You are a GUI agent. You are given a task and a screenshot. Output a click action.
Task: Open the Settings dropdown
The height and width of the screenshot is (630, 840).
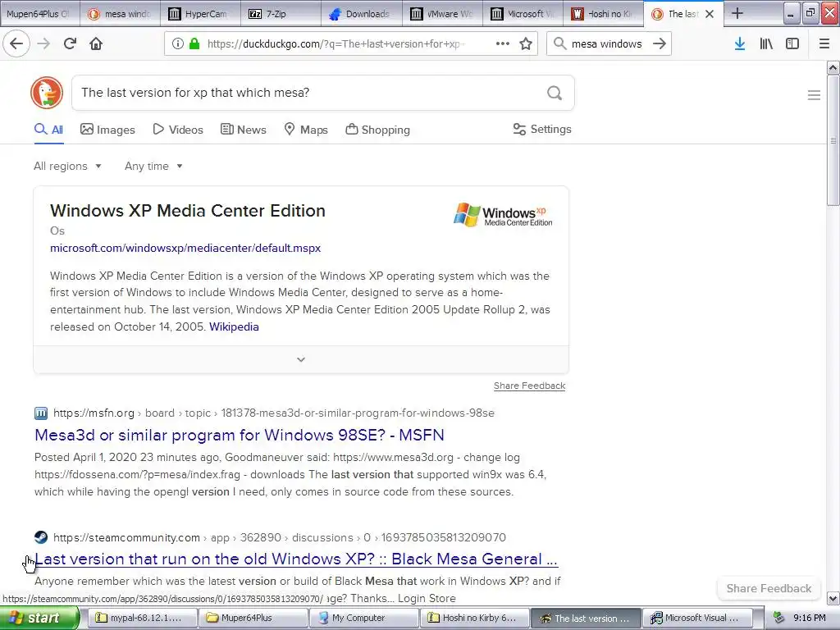[542, 129]
